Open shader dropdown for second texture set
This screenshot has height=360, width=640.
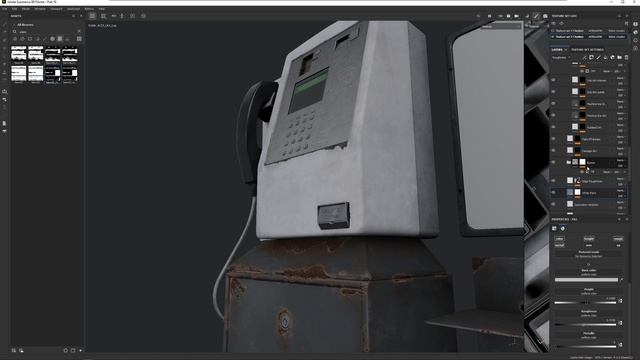[616, 37]
